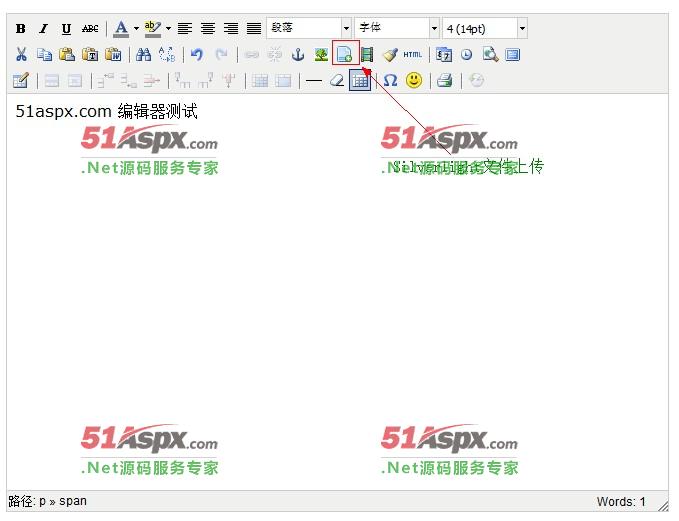Viewport: 679px width, 521px height.
Task: Insert table column before icon
Action: (x=182, y=81)
